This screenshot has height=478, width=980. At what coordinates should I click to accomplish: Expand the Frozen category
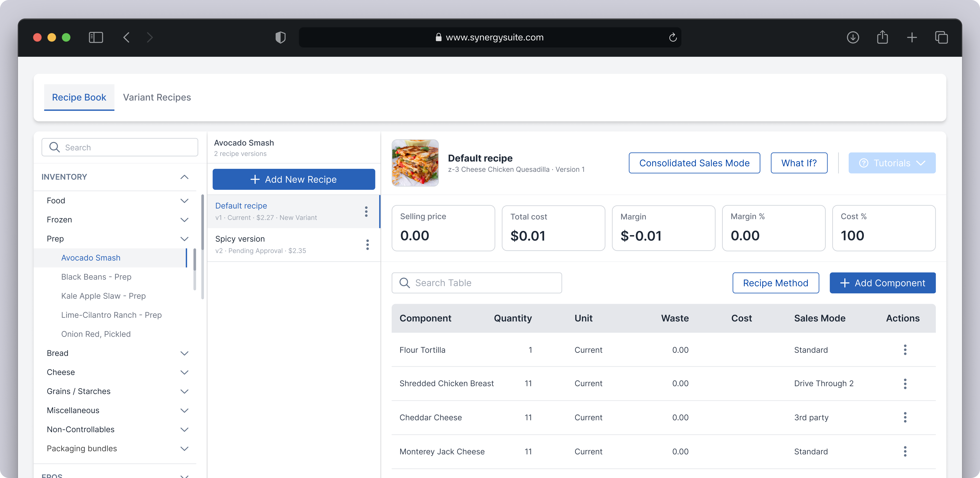(x=184, y=220)
